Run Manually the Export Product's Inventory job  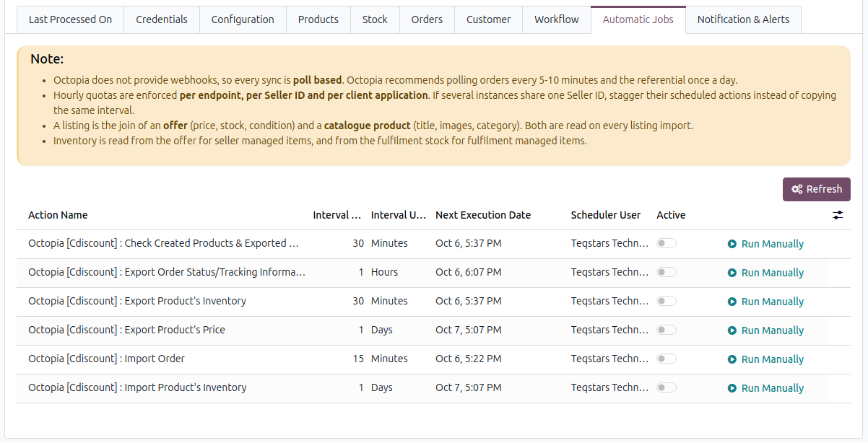[x=765, y=302]
